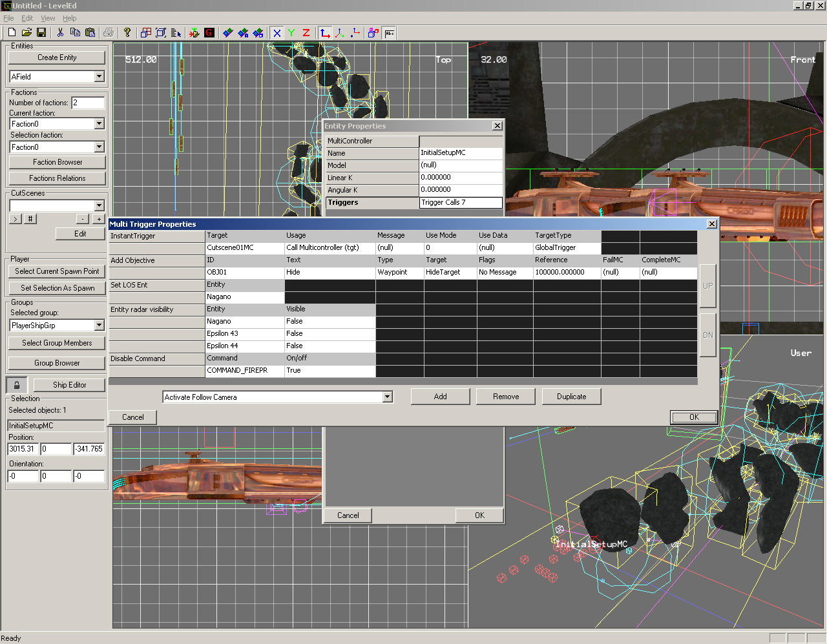Viewport: 827px width, 644px height.
Task: Click the Paste clipboard icon
Action: (x=90, y=33)
